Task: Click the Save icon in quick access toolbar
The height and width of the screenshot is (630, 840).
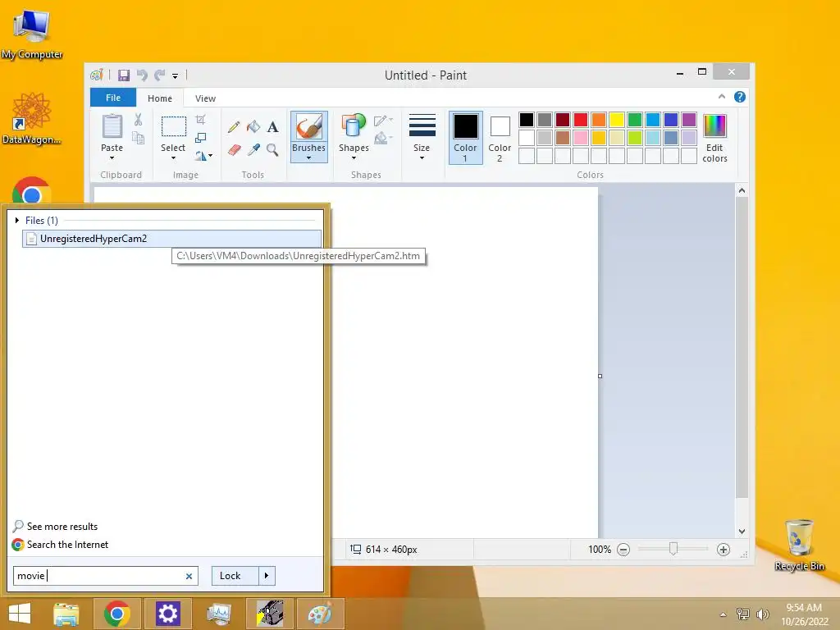Action: tap(124, 75)
